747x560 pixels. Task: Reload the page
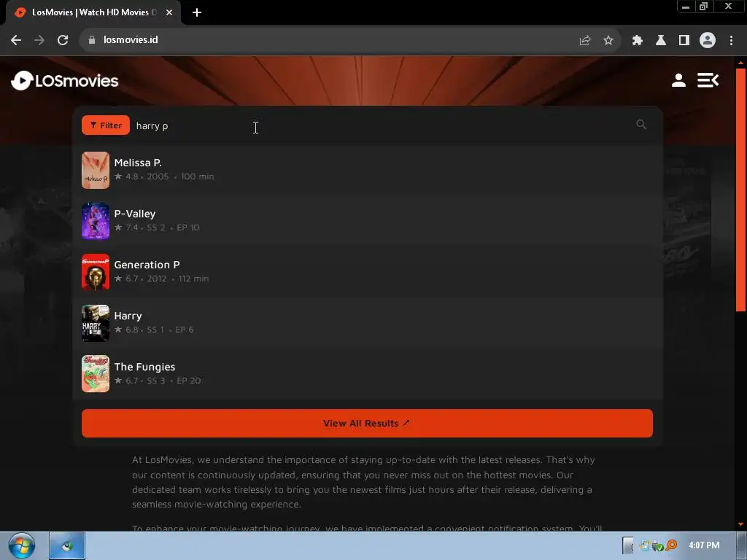63,40
